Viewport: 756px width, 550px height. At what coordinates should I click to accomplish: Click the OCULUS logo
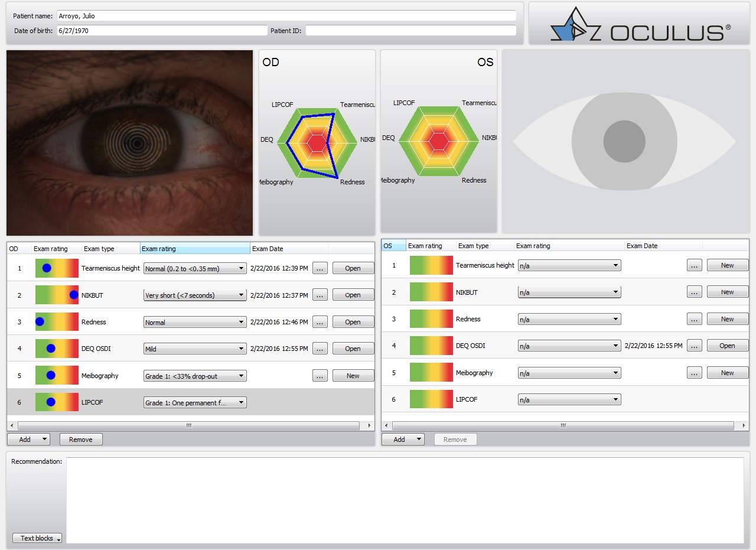pos(640,25)
